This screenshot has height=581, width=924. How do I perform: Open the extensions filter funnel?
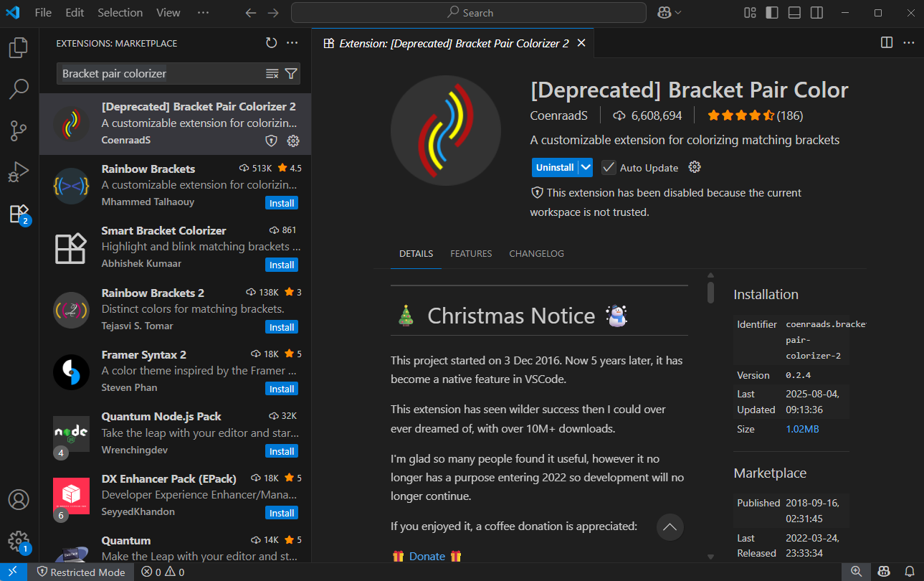tap(291, 73)
